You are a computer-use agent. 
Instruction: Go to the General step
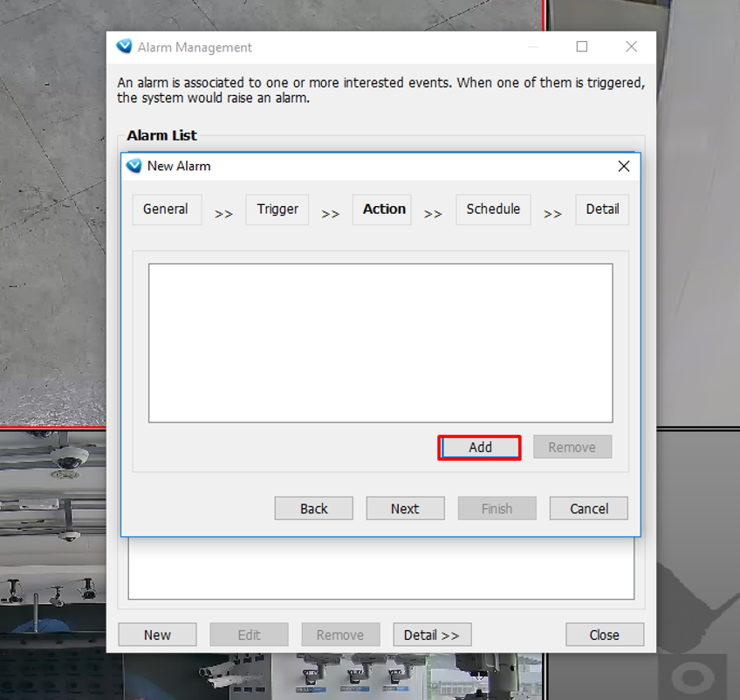point(166,209)
